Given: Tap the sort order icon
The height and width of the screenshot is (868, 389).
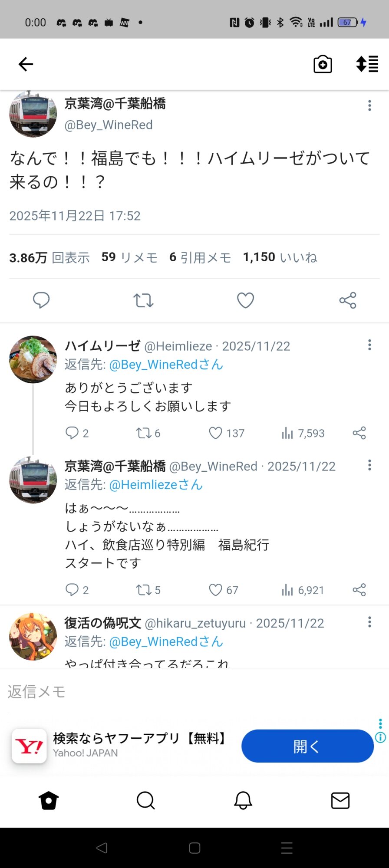Looking at the screenshot, I should pos(367,64).
